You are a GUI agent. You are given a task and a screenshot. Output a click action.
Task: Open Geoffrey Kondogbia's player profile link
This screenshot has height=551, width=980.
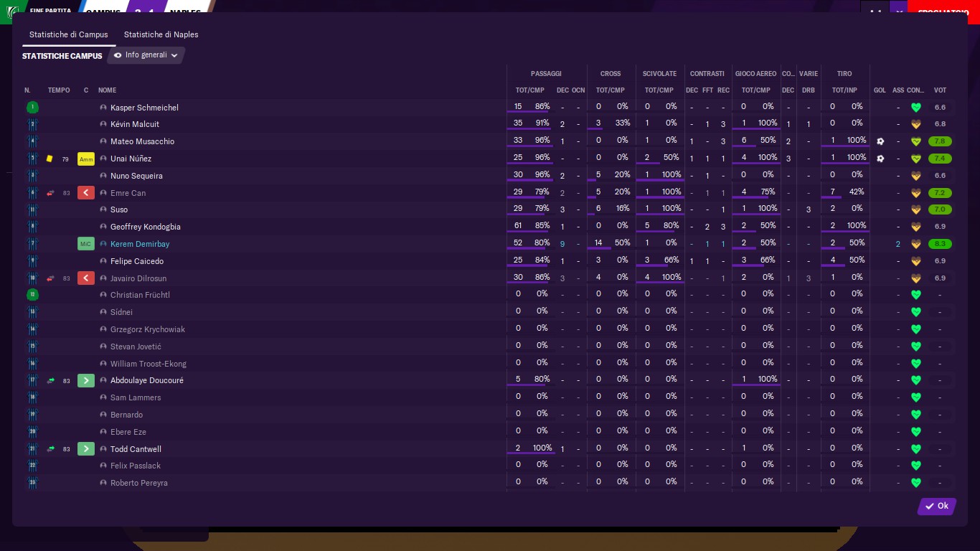click(x=146, y=227)
